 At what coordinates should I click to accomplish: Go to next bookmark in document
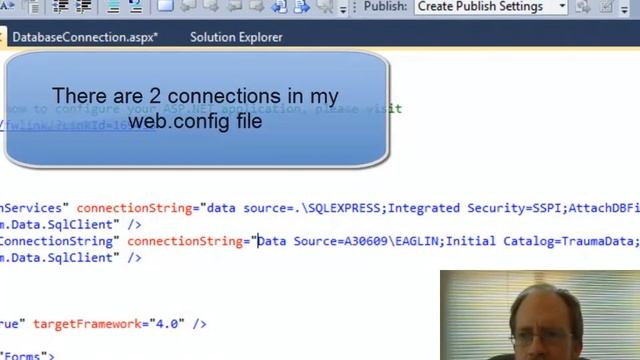[302, 6]
